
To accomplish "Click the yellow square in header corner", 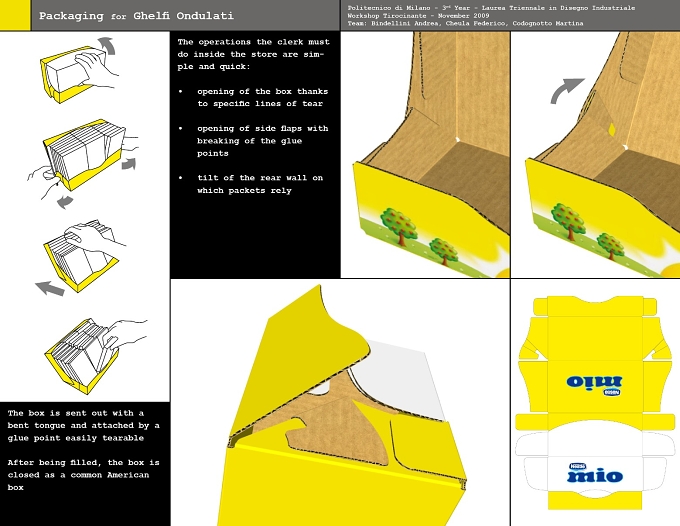I will (15, 15).
